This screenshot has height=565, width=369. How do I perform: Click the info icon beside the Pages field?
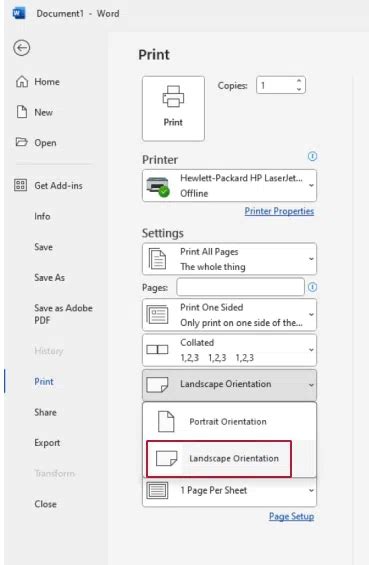coord(312,287)
